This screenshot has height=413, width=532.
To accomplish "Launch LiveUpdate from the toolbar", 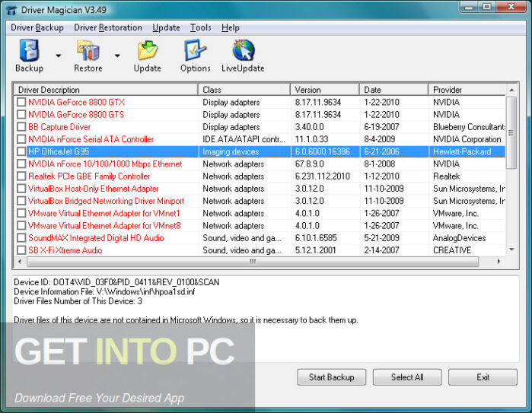I will tap(243, 56).
